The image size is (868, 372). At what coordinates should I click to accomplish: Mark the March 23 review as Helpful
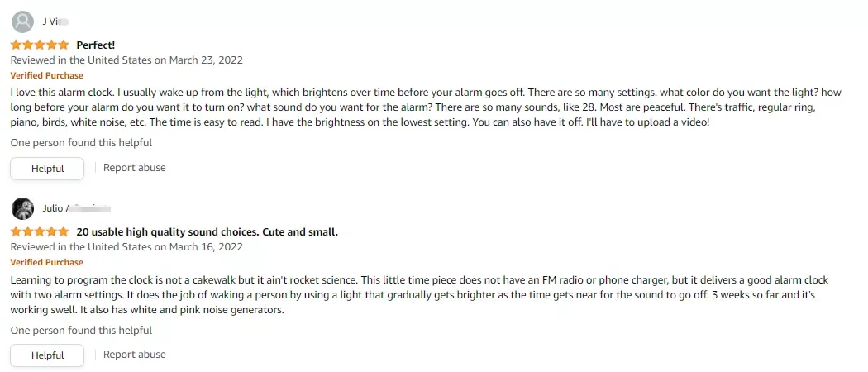click(47, 169)
